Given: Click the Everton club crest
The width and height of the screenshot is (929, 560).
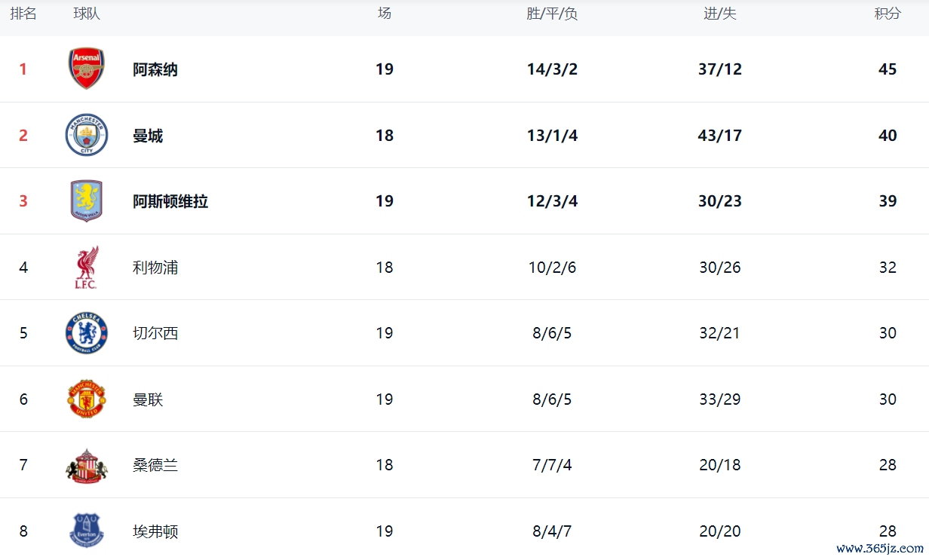Looking at the screenshot, I should (x=87, y=530).
